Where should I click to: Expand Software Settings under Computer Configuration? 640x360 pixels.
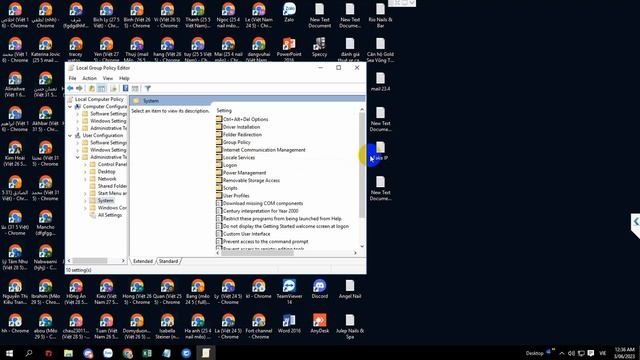(78, 114)
